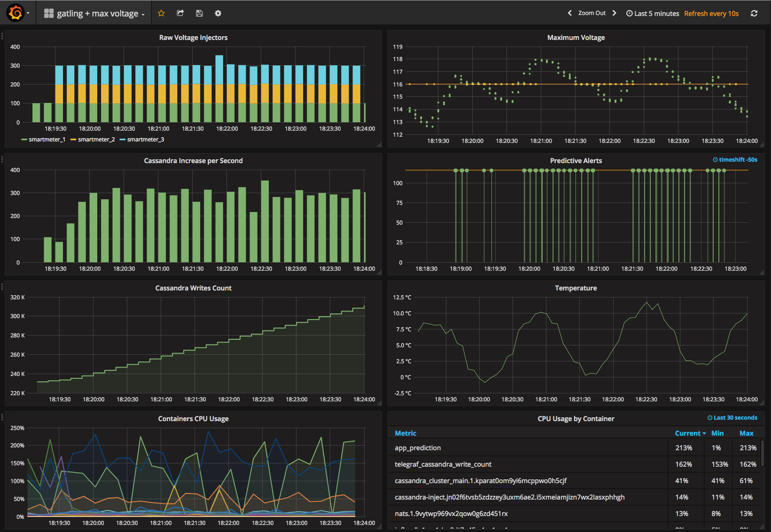Image resolution: width=771 pixels, height=532 pixels.
Task: Open the Last 5 minutes time picker
Action: [653, 14]
